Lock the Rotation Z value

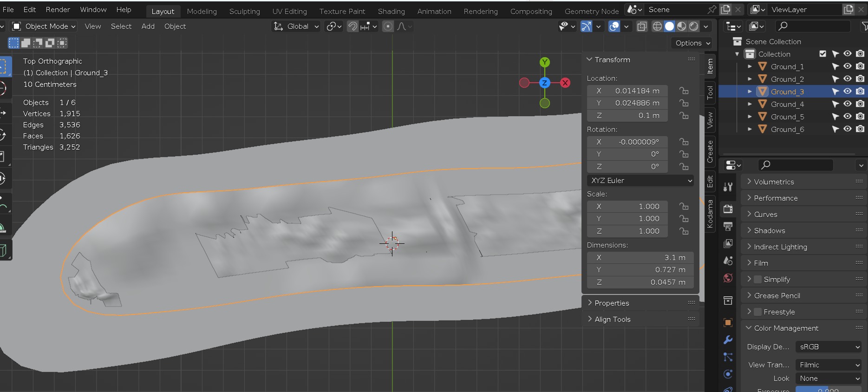(684, 166)
